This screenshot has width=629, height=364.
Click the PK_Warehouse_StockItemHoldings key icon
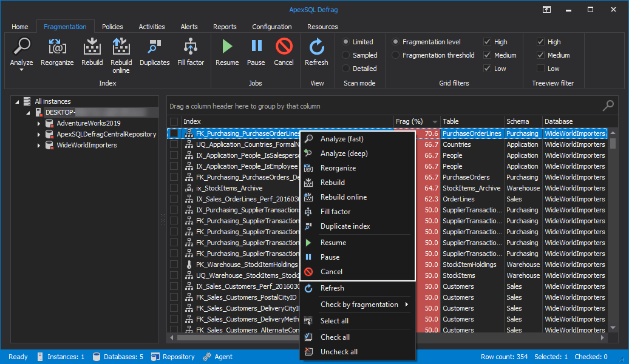pos(189,265)
